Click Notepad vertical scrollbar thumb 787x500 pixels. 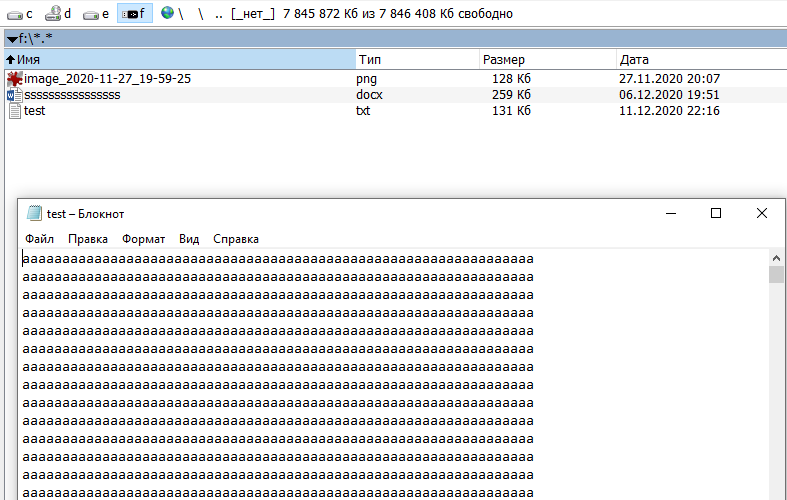776,275
